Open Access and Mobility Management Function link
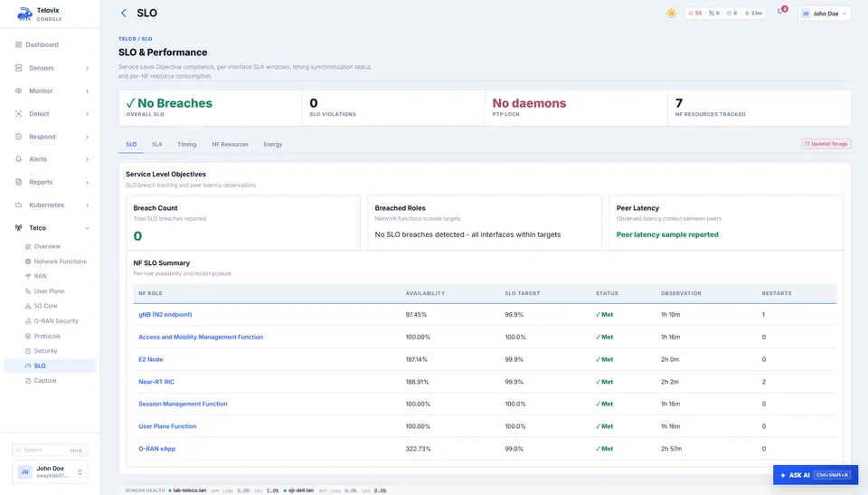The height and width of the screenshot is (495, 868). point(201,337)
